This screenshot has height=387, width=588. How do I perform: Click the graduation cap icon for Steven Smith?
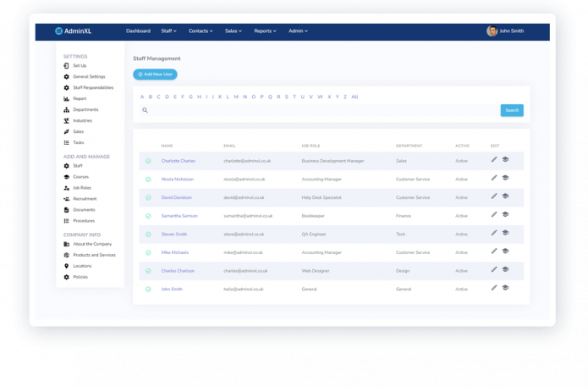coord(505,233)
